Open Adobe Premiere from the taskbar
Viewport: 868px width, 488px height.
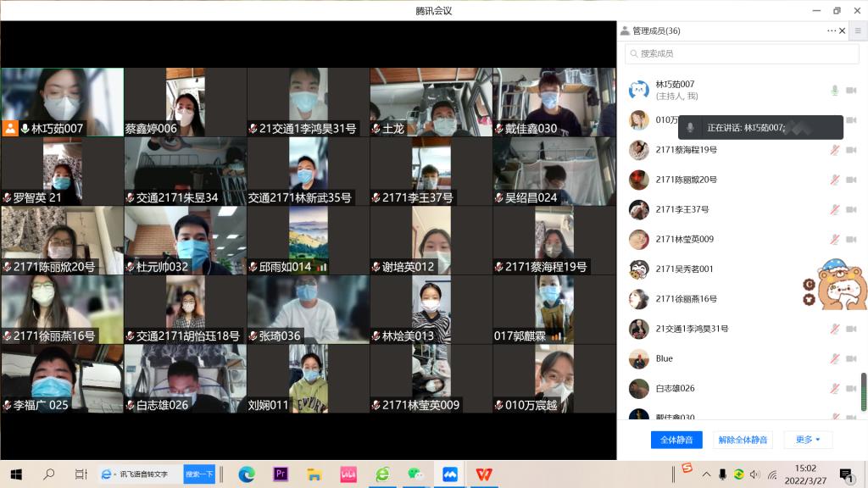pyautogui.click(x=281, y=474)
